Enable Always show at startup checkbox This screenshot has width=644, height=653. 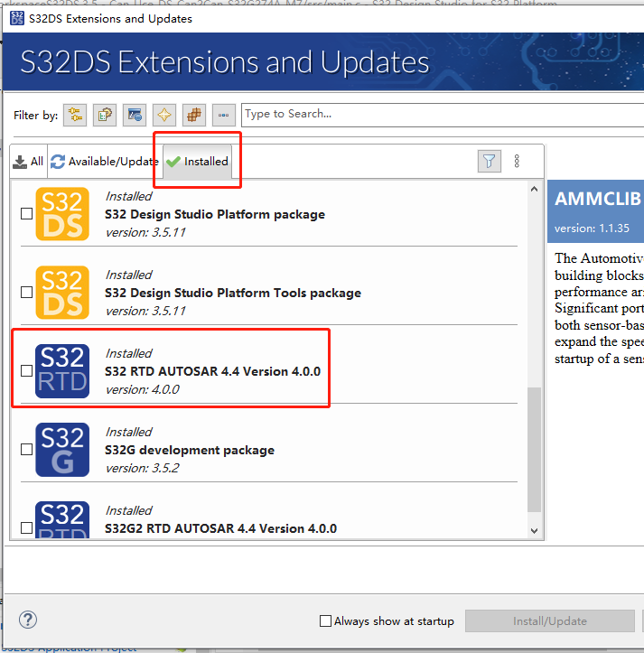tap(325, 620)
